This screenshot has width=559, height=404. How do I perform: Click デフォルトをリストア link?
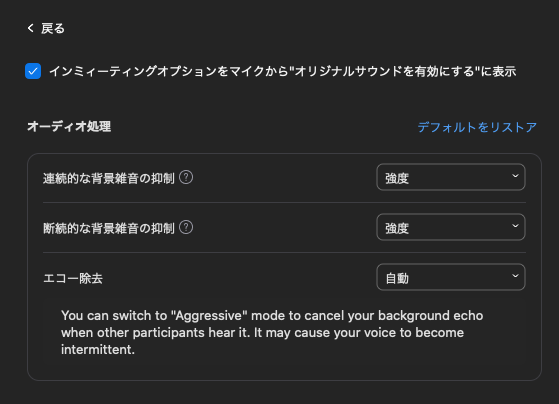(x=477, y=127)
